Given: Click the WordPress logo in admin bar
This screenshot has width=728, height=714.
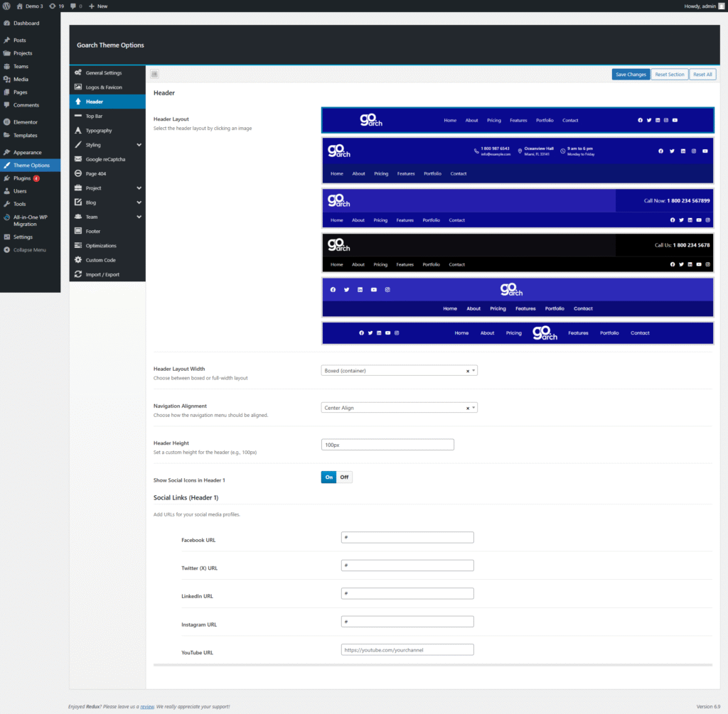Looking at the screenshot, I should tap(6, 6).
